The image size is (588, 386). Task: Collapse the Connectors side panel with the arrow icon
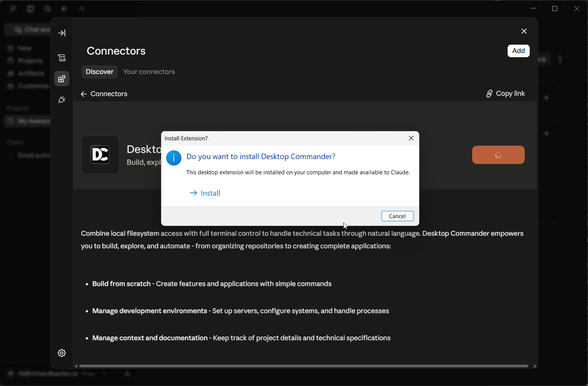tap(62, 33)
